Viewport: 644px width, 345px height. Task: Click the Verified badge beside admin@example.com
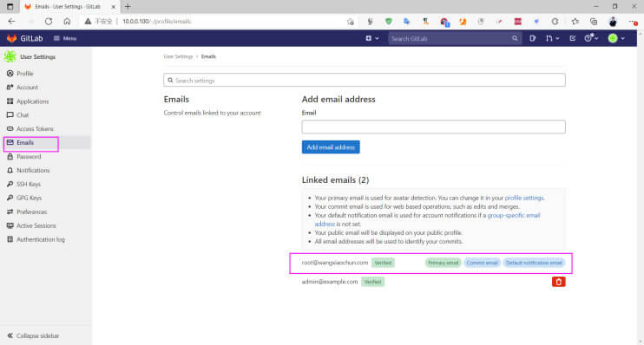coord(372,282)
